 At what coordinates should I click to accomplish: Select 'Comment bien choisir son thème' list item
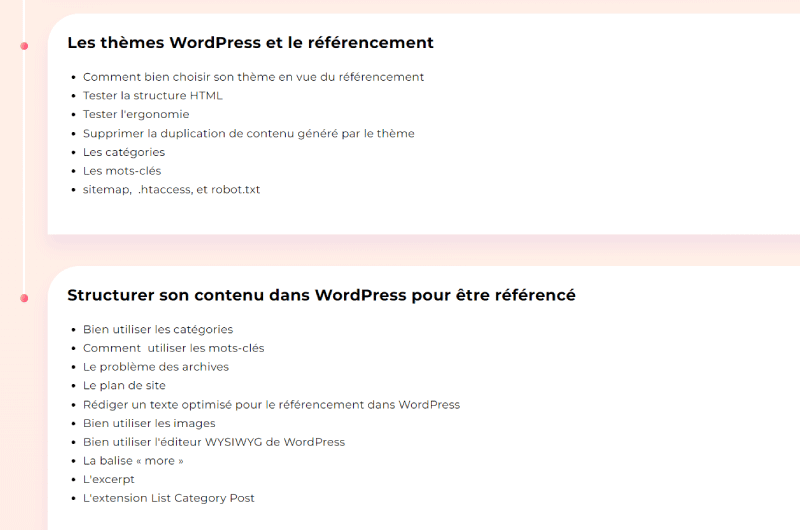pos(253,77)
